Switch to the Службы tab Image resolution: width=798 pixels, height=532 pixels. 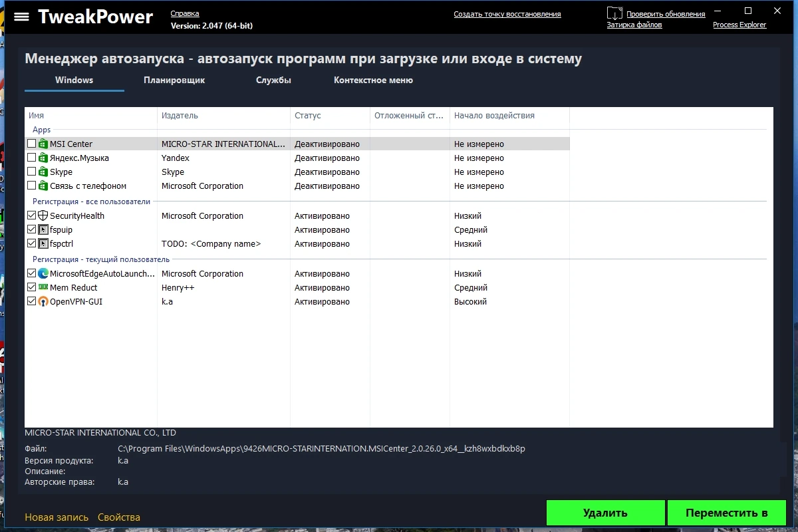click(x=273, y=80)
